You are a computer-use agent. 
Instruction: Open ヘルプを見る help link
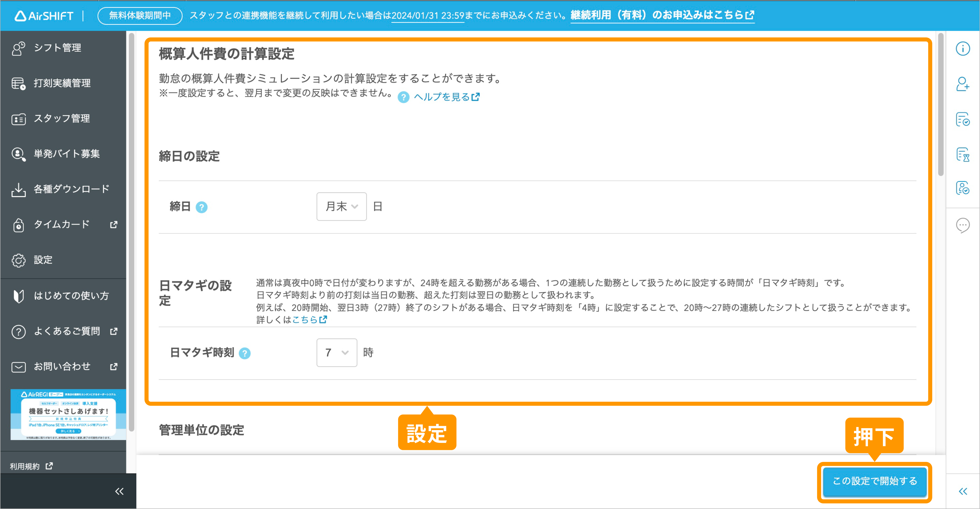click(x=446, y=97)
